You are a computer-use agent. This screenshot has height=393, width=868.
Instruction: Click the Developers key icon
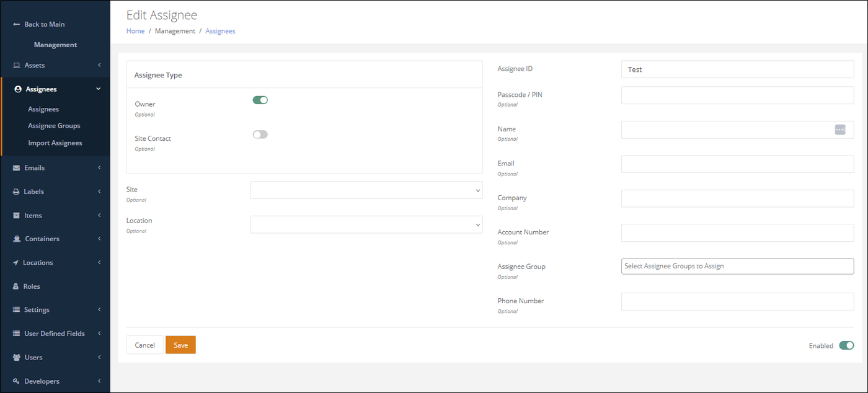[17, 381]
